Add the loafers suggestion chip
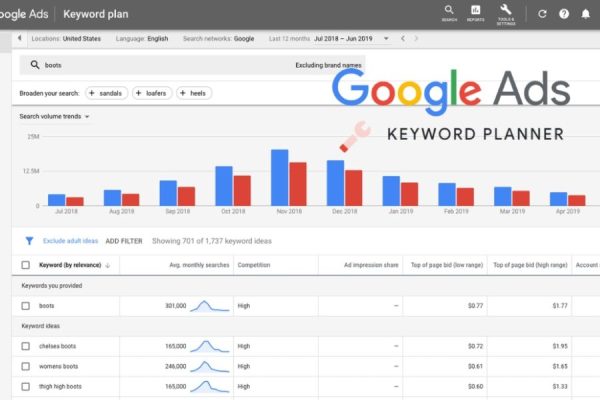This screenshot has width=600, height=400. (153, 93)
